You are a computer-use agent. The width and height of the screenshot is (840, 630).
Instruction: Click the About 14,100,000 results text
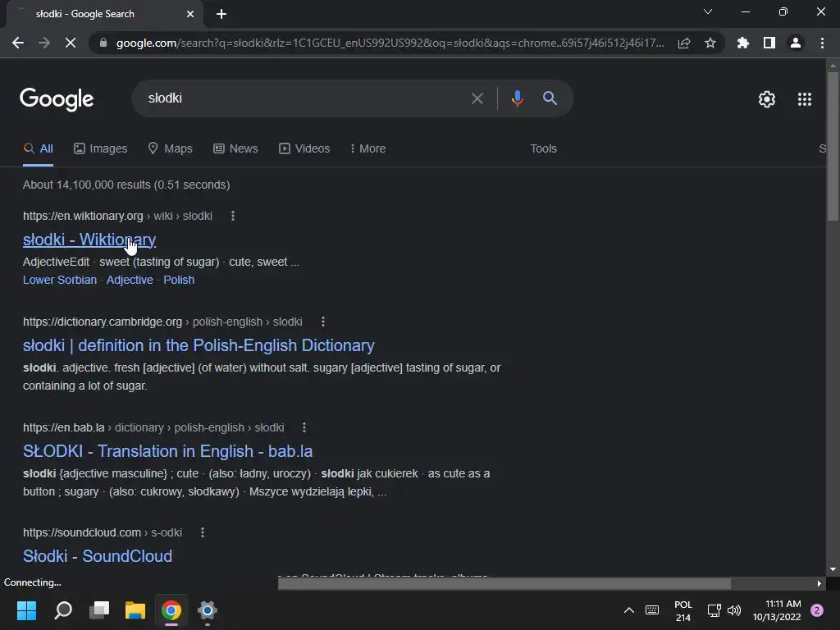[x=126, y=185]
